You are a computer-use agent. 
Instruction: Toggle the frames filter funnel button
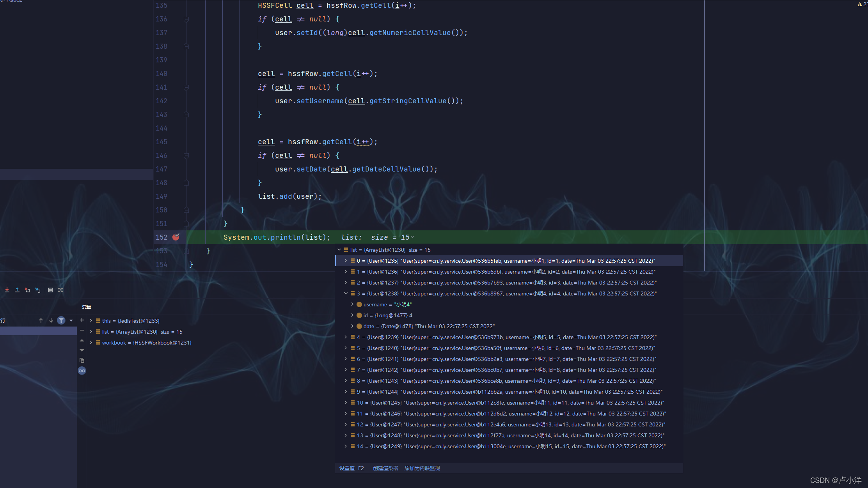tap(61, 320)
